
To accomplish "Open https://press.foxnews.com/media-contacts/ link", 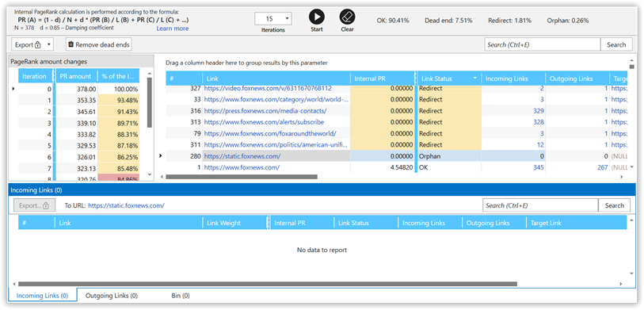I will click(x=265, y=110).
